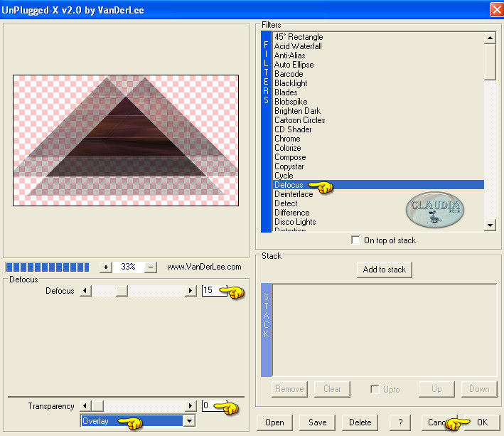
Task: Open help with the ? button
Action: [x=400, y=422]
